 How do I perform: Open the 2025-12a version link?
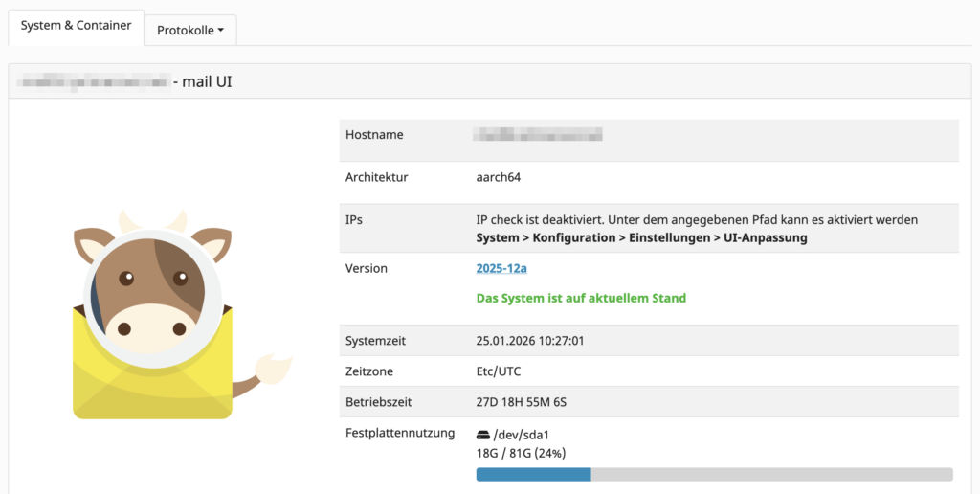[501, 268]
